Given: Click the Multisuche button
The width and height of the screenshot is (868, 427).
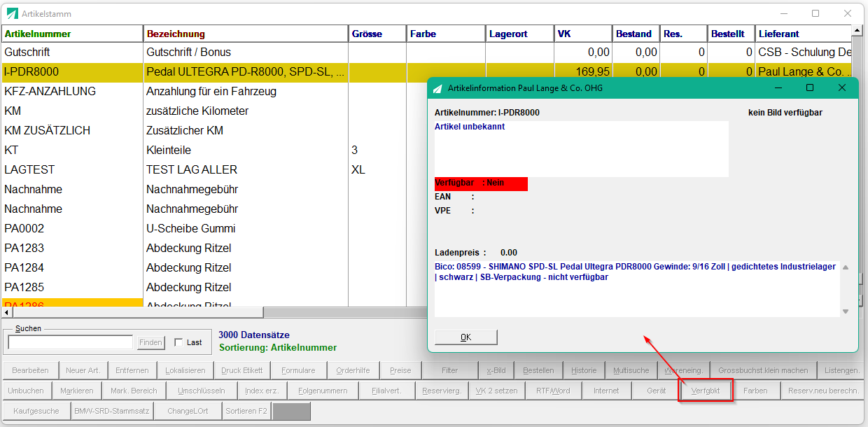Looking at the screenshot, I should [x=631, y=370].
